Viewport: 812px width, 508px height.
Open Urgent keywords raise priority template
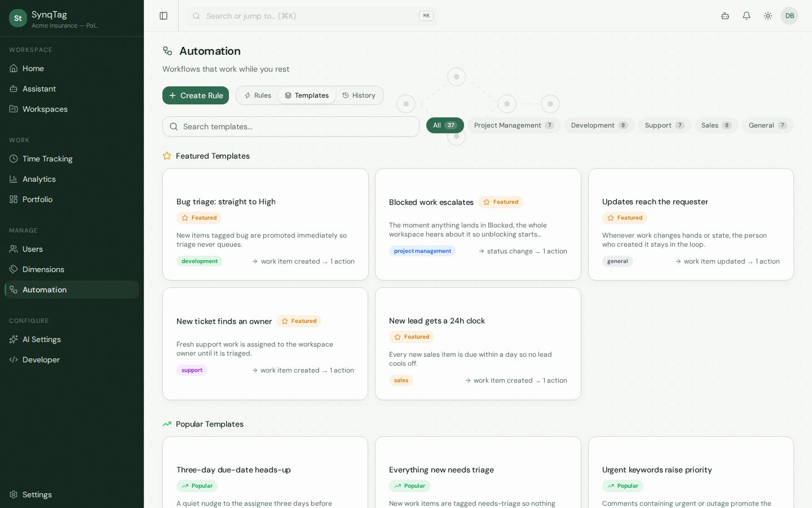(691, 472)
